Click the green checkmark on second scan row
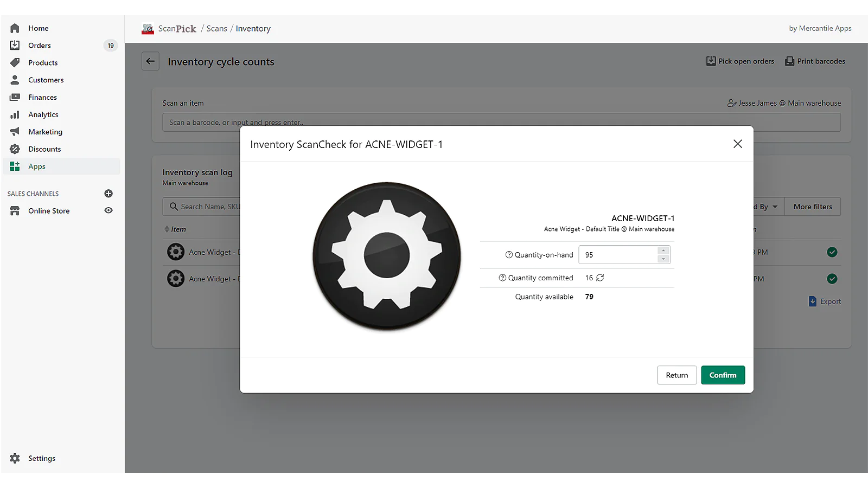Viewport: 868px width, 488px height. coord(832,279)
